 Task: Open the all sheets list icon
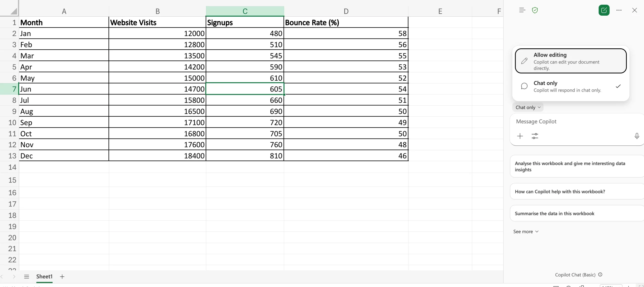point(26,277)
